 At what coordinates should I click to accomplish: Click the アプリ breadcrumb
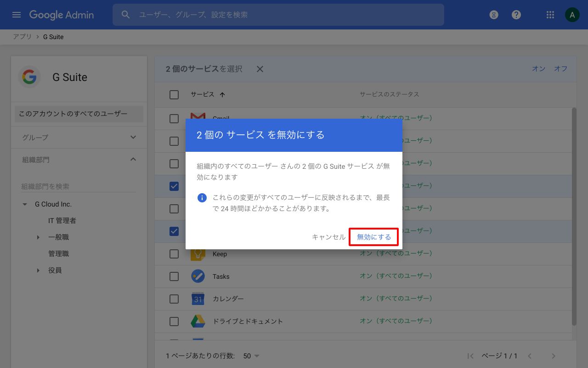coord(22,37)
